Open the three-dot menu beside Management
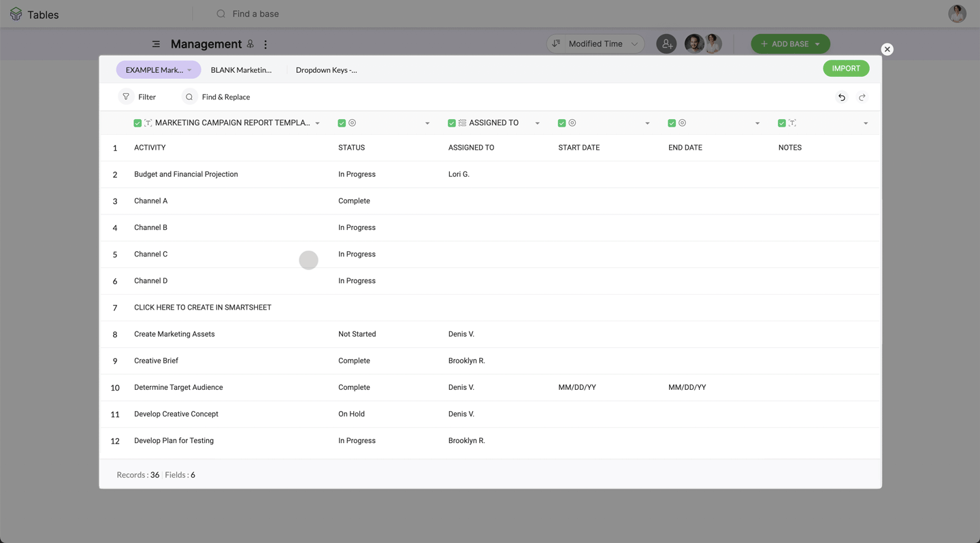This screenshot has width=980, height=543. coord(265,44)
